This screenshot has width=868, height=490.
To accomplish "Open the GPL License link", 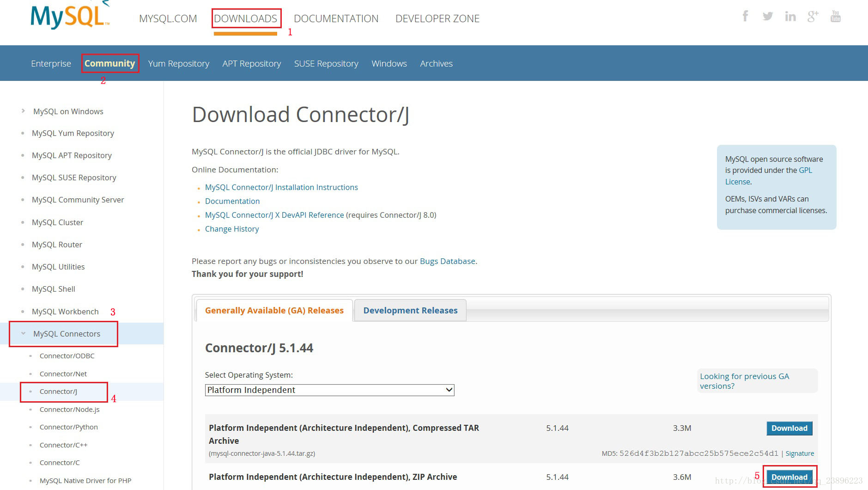I will click(x=769, y=176).
